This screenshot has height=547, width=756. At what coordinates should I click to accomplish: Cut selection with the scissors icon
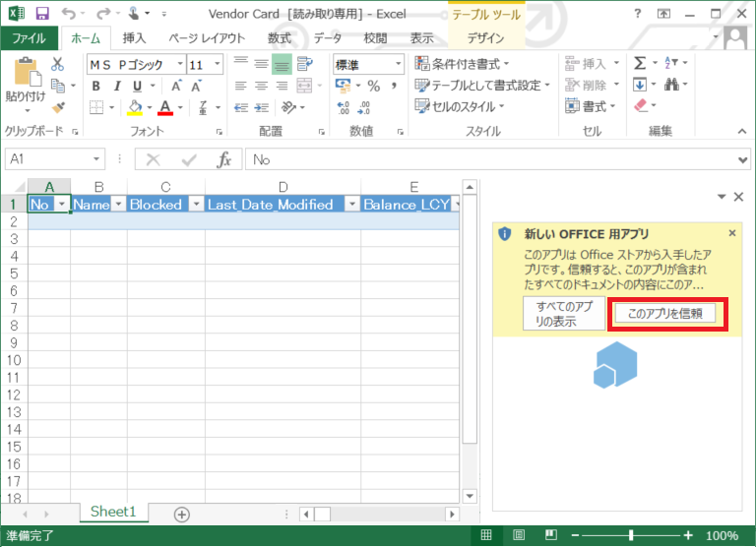pos(57,64)
